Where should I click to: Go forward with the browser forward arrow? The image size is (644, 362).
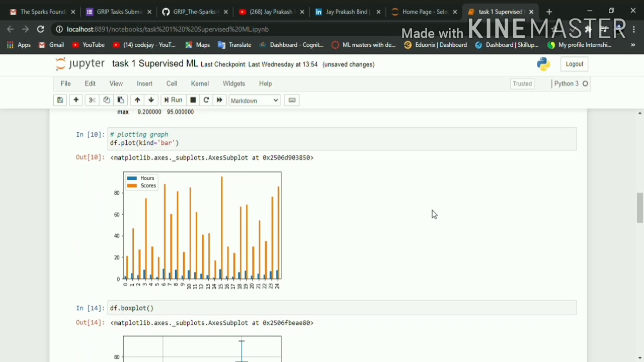[26, 29]
